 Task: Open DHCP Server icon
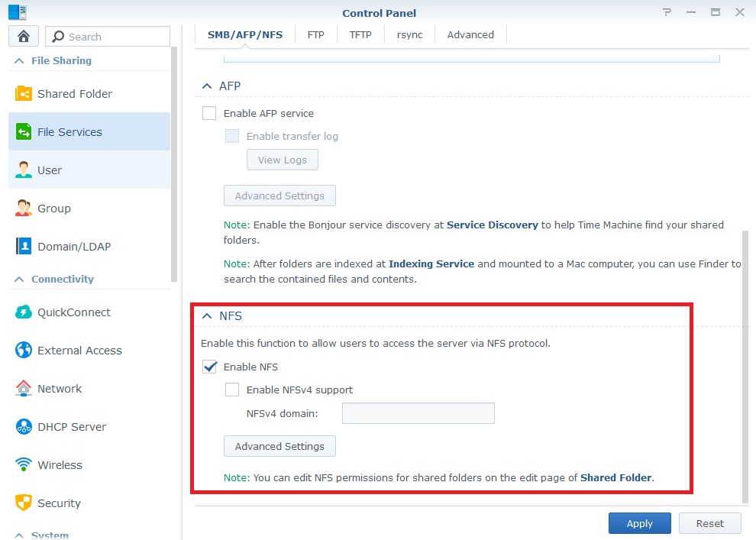coord(24,427)
